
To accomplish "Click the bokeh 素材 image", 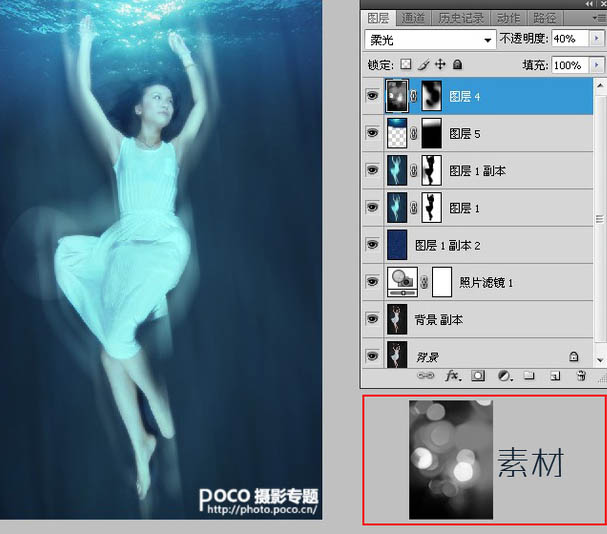I will (451, 460).
